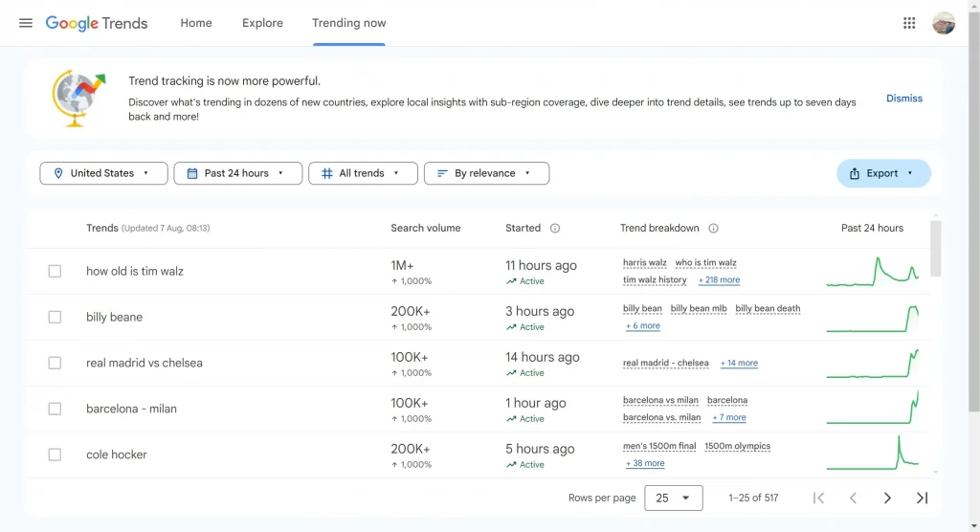Image resolution: width=980 pixels, height=532 pixels.
Task: Click the info icon next to Started
Action: (x=555, y=228)
